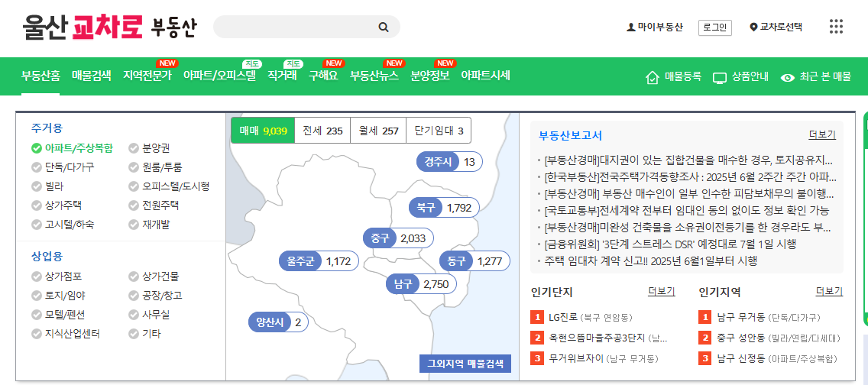Open the 3단계 스트레스 DSR article
The height and width of the screenshot is (385, 868).
tap(670, 244)
